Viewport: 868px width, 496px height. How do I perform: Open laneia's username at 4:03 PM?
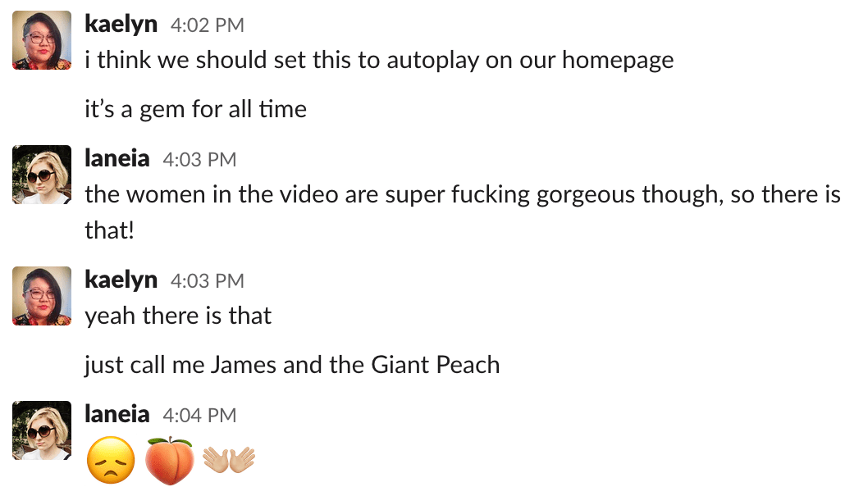point(117,159)
